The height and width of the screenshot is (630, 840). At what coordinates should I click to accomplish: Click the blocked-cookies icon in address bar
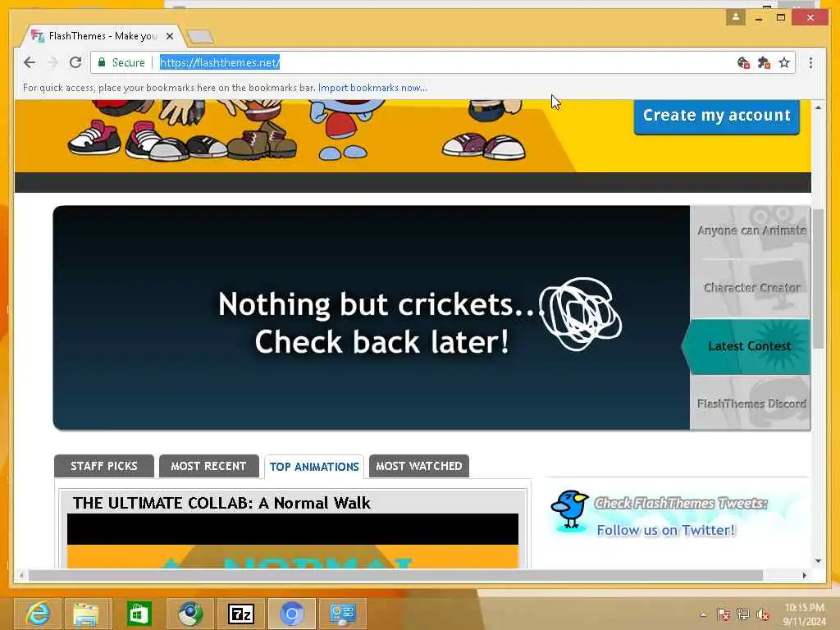743,62
